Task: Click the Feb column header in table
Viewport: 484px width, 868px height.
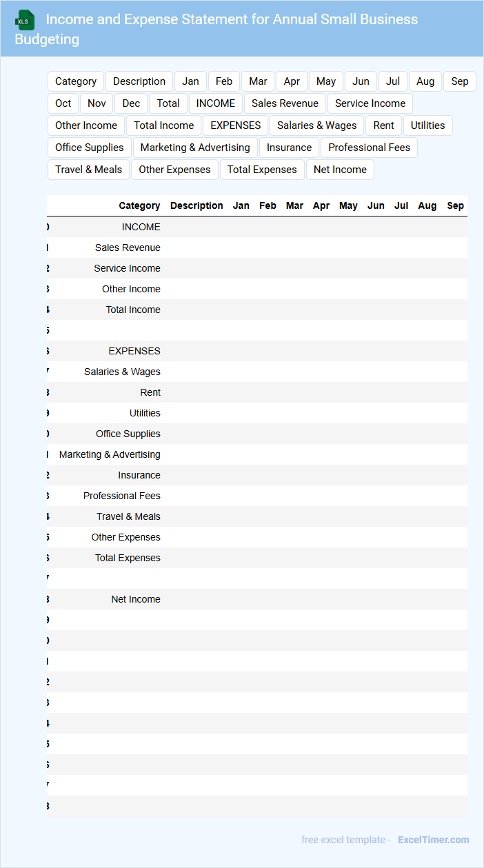Action: point(268,205)
